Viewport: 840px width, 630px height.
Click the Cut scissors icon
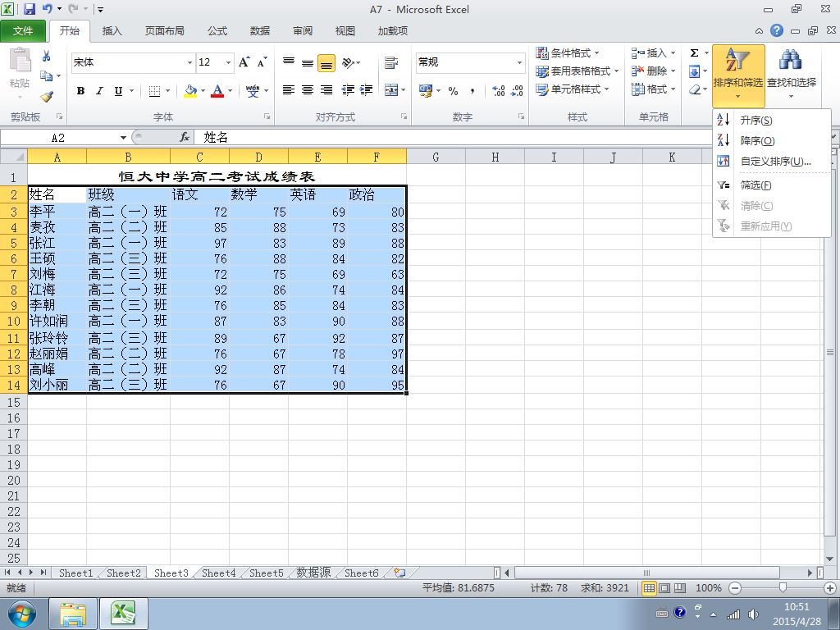46,56
